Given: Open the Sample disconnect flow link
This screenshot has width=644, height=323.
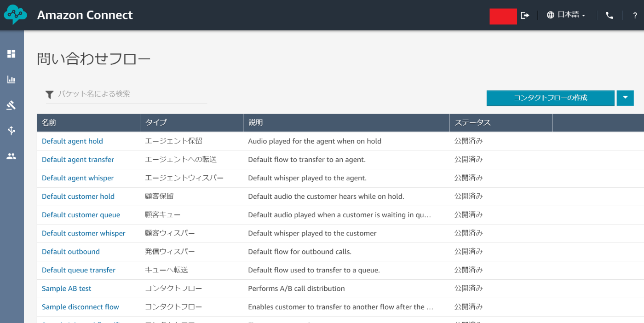Looking at the screenshot, I should click(x=80, y=307).
